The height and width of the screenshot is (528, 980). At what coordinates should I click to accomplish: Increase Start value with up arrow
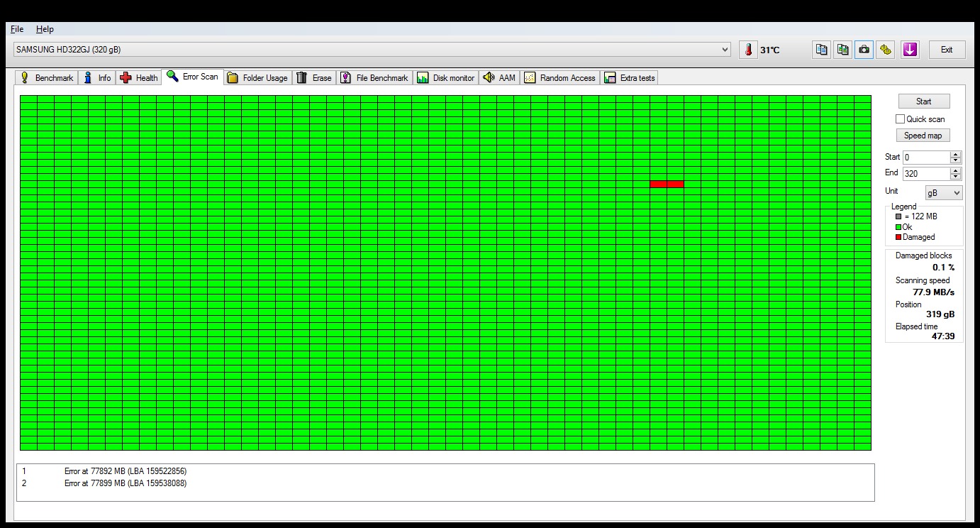[x=956, y=155]
